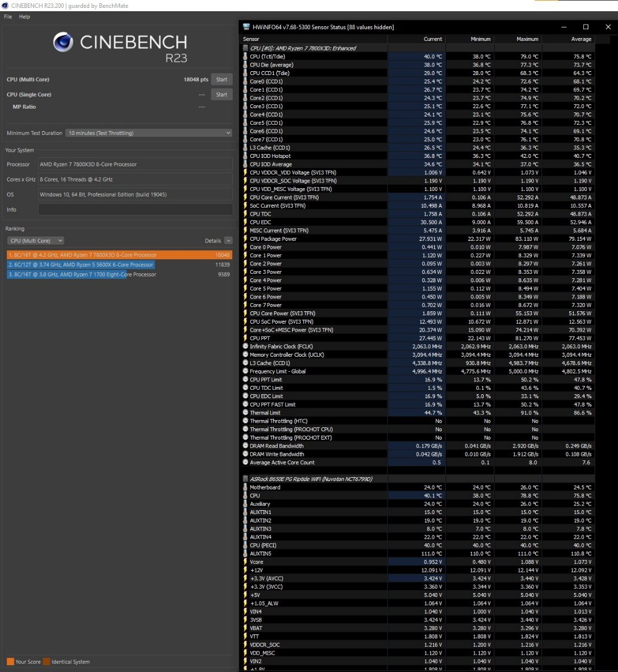Image resolution: width=618 pixels, height=672 pixels.
Task: Click thermometer icon beside L3 Cache (CCD1) temperature
Action: (245, 148)
